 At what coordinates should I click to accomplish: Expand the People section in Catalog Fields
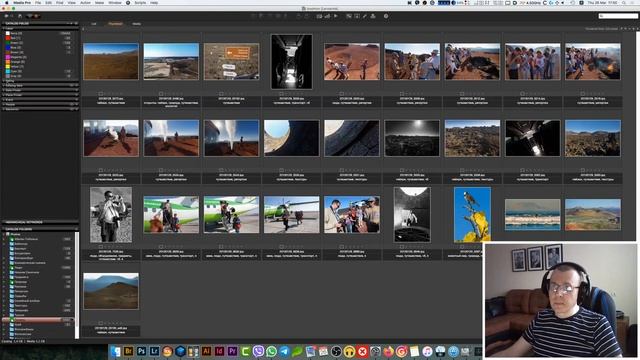coord(3,104)
